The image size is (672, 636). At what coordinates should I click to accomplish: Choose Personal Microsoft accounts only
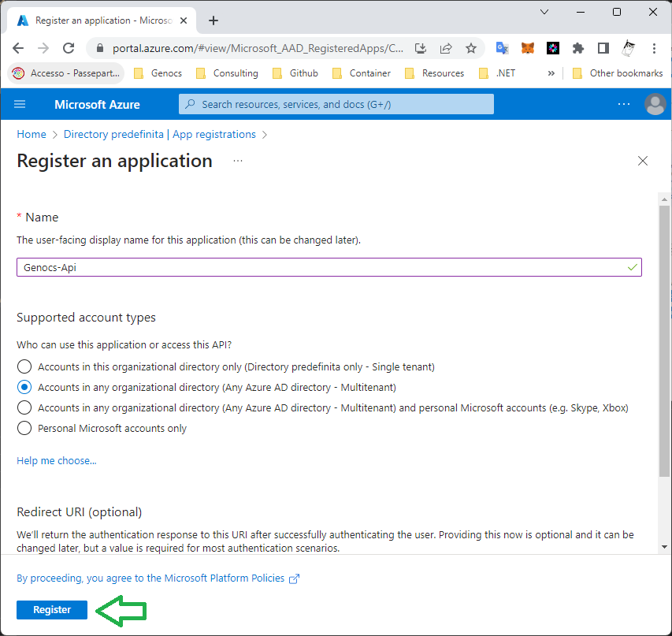pos(24,428)
